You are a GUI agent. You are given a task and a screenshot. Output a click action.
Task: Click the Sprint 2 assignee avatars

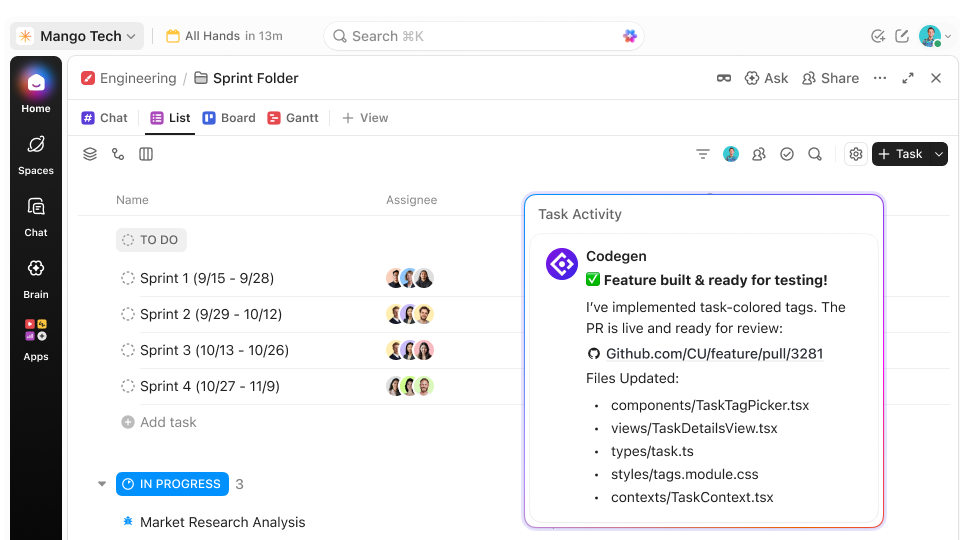410,314
